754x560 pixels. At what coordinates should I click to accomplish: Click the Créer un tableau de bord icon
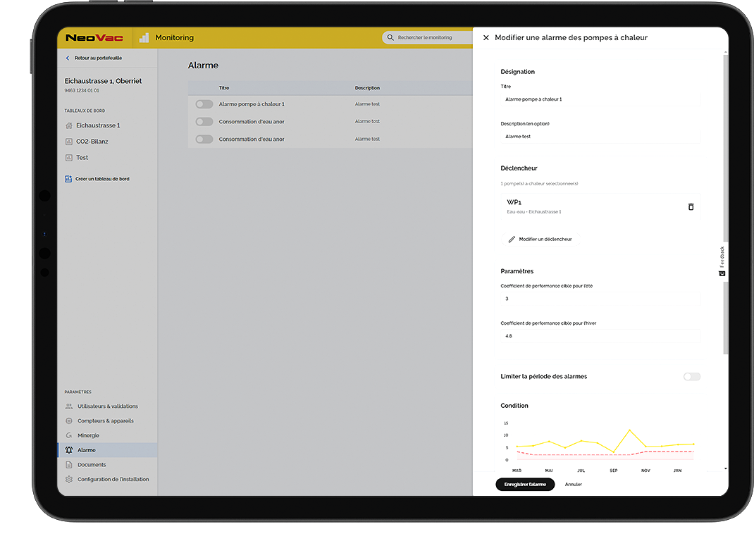(68, 179)
